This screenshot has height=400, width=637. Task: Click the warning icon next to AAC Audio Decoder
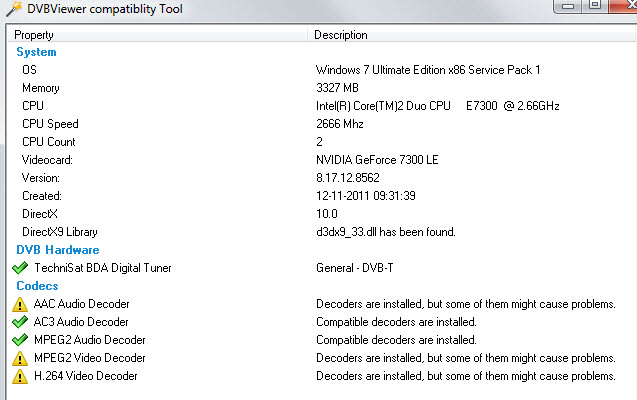pos(20,304)
